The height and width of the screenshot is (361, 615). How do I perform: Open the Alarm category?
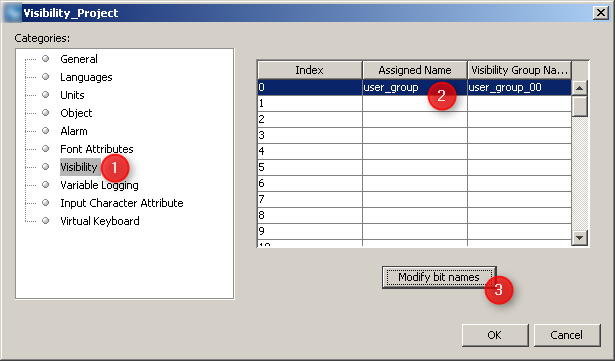coord(74,131)
